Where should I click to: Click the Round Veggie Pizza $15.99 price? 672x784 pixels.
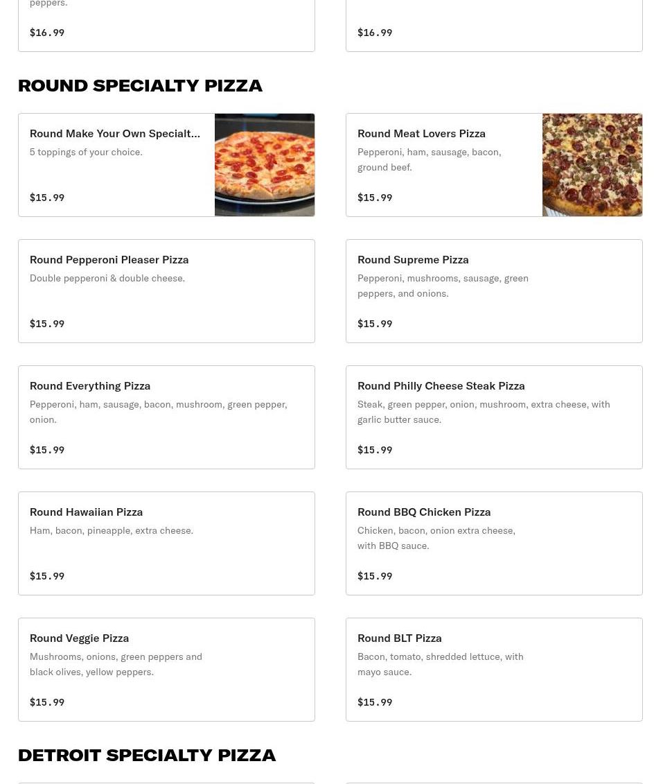click(x=47, y=702)
